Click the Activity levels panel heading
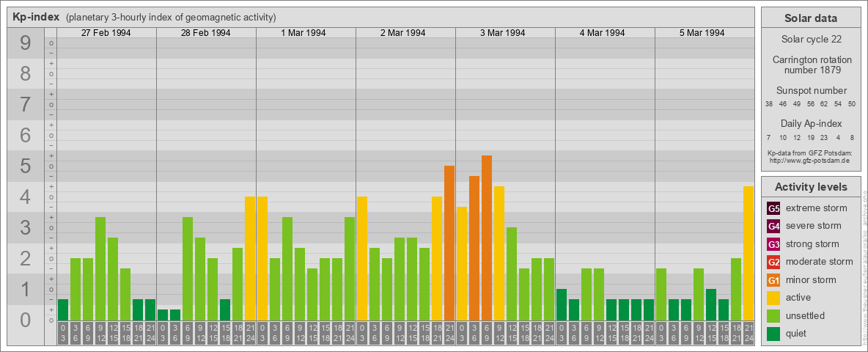 click(811, 187)
